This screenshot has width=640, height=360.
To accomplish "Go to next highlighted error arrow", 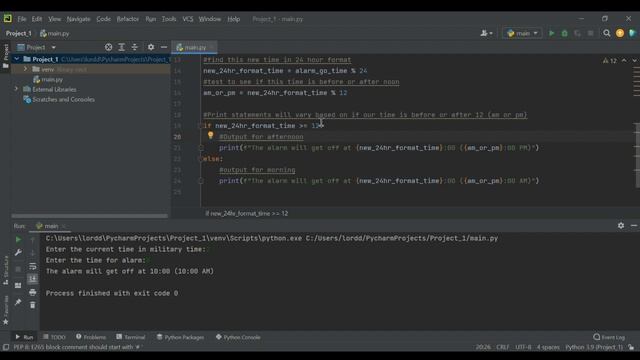I will click(x=634, y=60).
